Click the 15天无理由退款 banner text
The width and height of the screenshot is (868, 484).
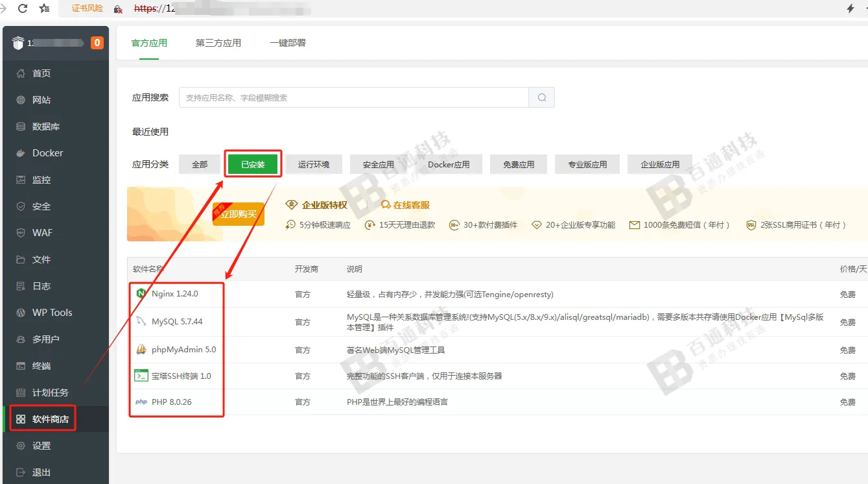407,224
